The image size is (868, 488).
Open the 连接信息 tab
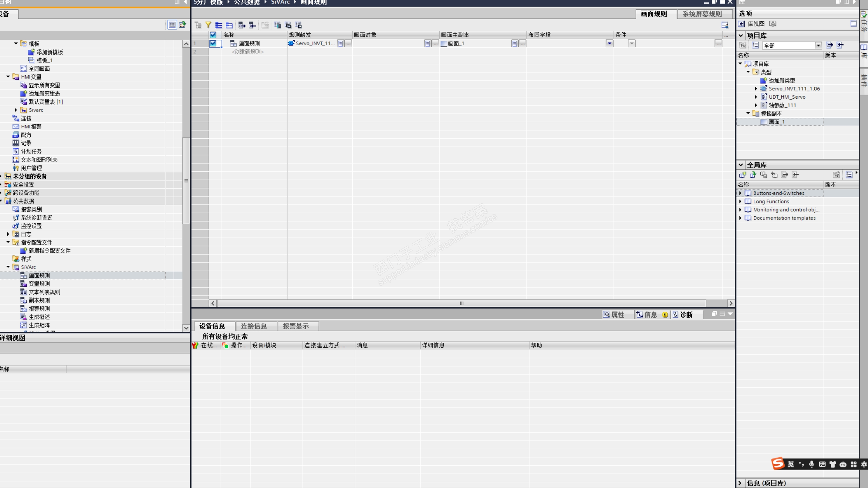pyautogui.click(x=254, y=326)
